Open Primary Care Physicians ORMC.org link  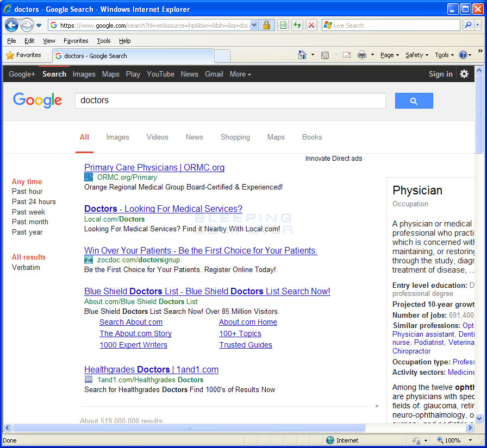[154, 167]
